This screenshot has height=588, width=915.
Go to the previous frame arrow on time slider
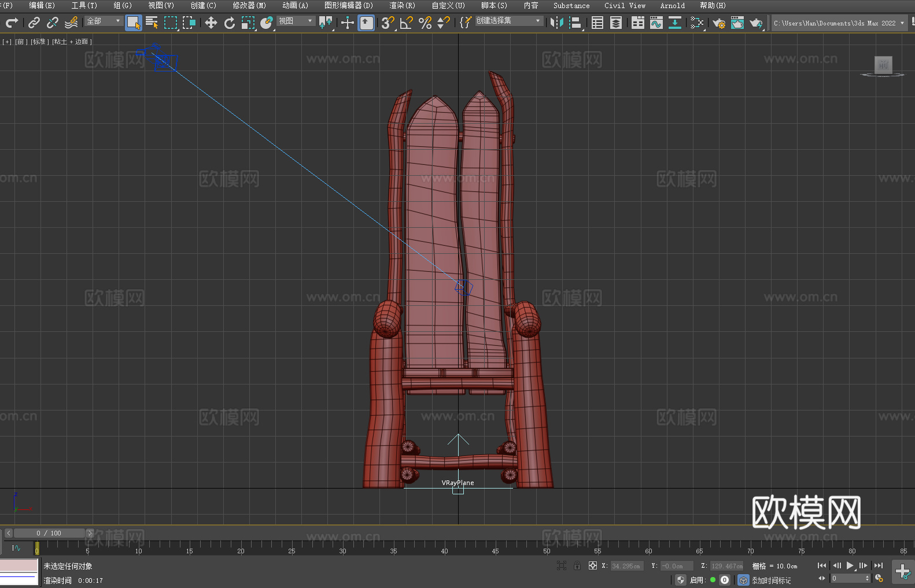(x=8, y=533)
